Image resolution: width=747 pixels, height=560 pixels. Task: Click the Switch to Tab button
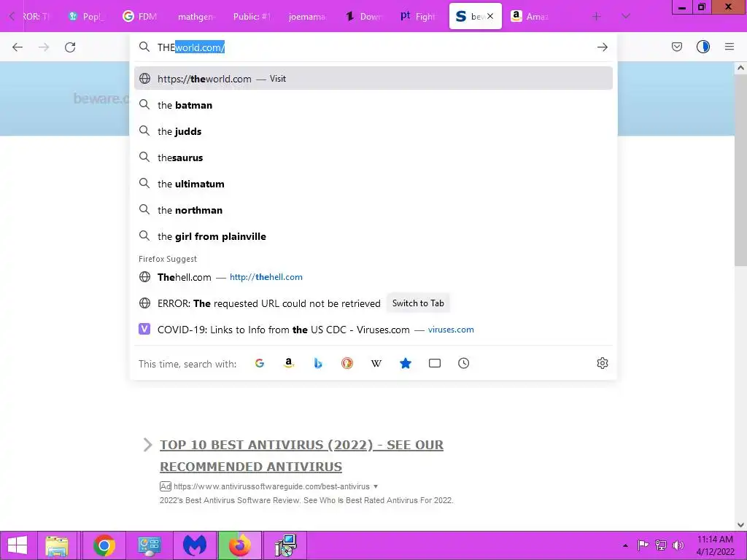point(418,303)
